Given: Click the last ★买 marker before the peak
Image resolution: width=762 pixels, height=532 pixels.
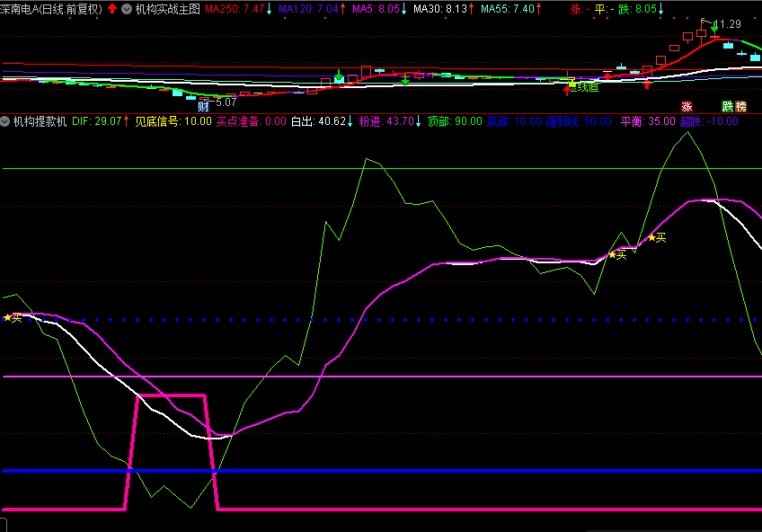Looking at the screenshot, I should (657, 237).
